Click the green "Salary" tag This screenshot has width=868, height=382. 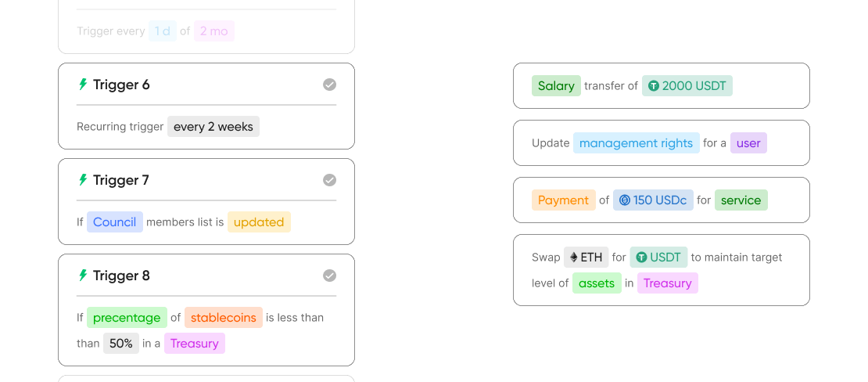tap(556, 86)
